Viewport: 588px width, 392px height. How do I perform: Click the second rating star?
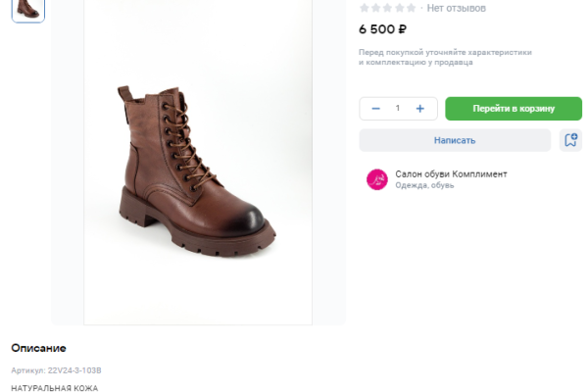click(375, 8)
